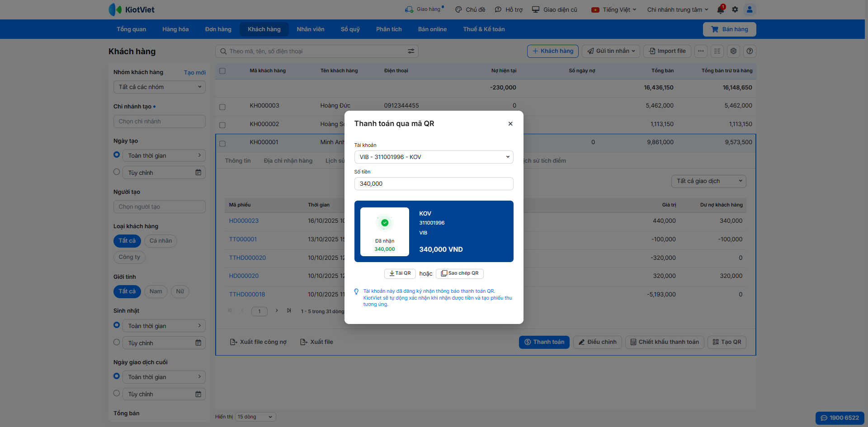The width and height of the screenshot is (868, 427).
Task: Click the Số tiền amount input field
Action: pyautogui.click(x=434, y=184)
